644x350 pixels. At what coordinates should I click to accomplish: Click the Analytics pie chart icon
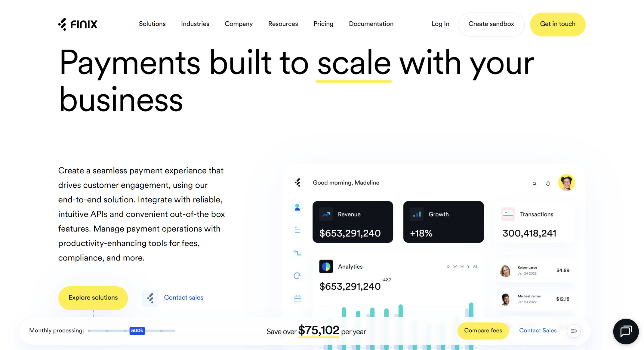coord(326,266)
